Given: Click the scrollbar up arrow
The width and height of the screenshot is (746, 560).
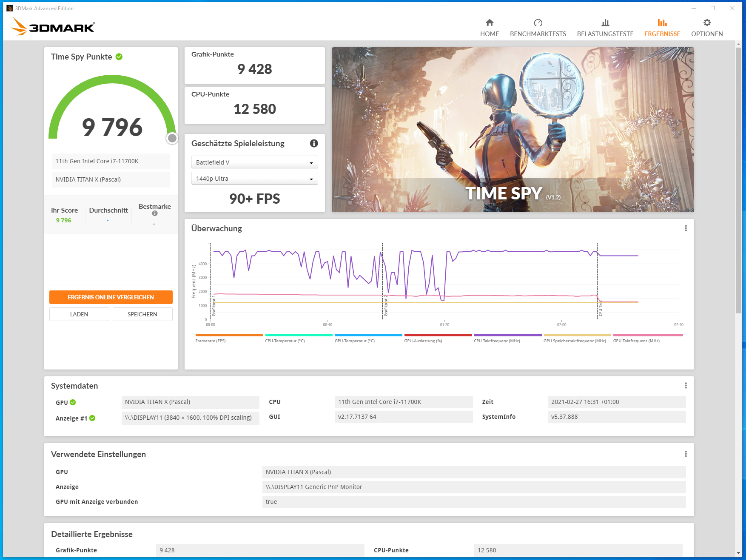Looking at the screenshot, I should [738, 44].
